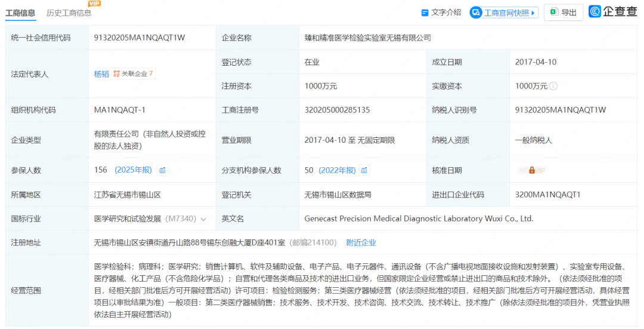The width and height of the screenshot is (644, 329).
Task: Click the 企查查 logo
Action: point(613,11)
